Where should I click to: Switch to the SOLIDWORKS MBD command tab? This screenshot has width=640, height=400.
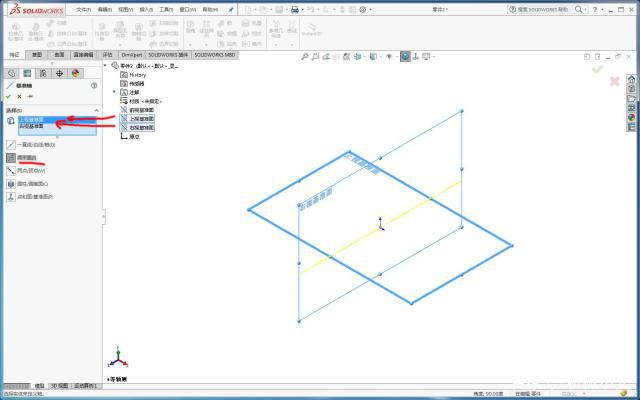215,55
